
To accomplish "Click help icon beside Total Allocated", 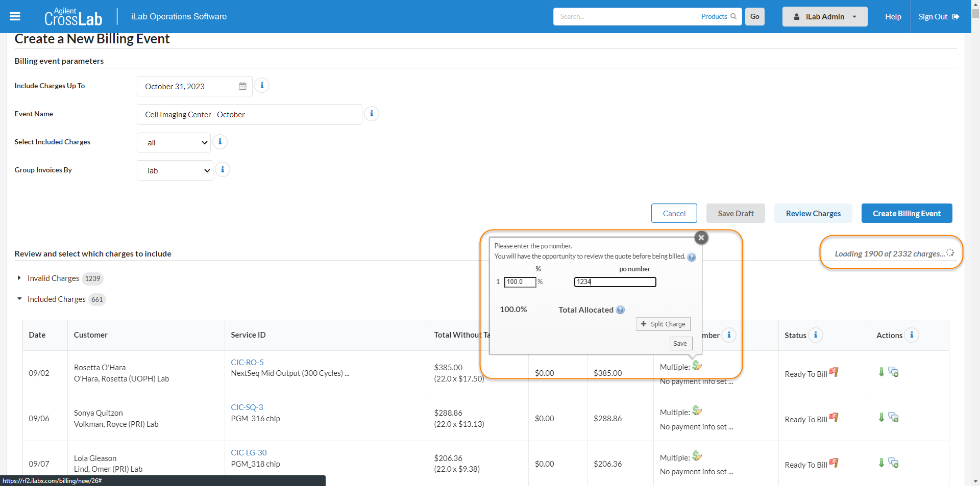I will pos(620,310).
